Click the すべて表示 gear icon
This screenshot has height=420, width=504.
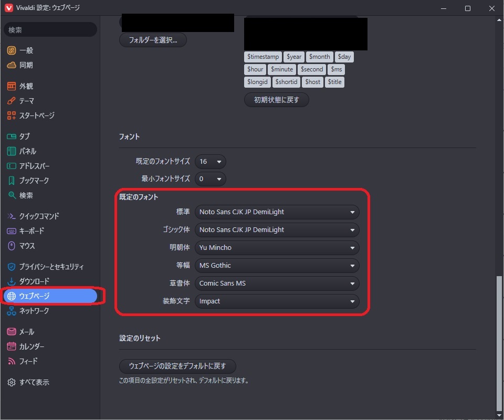(12, 382)
